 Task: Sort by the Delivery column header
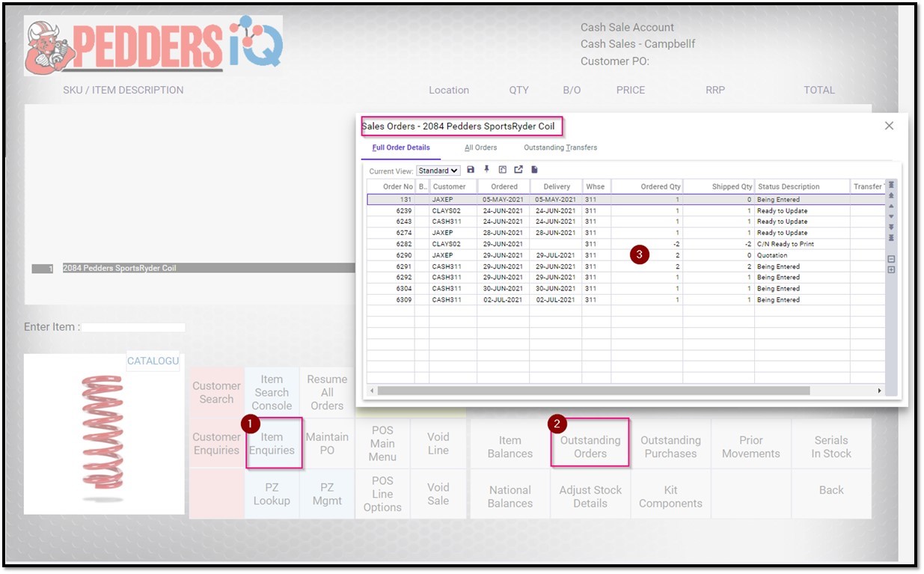tap(556, 186)
